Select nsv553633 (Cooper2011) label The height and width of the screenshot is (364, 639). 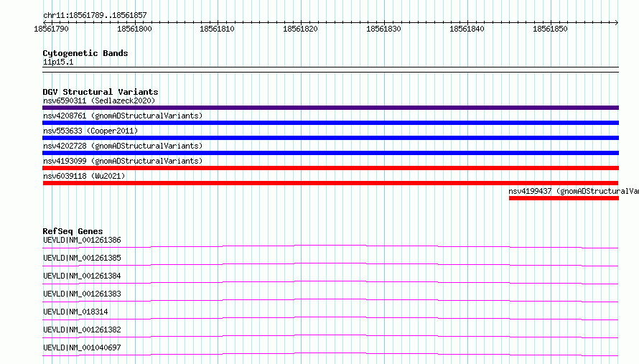click(x=90, y=131)
